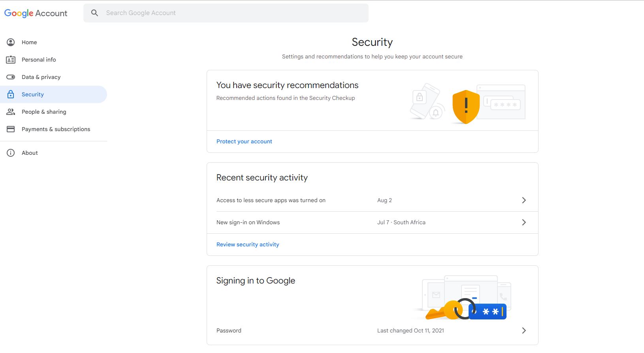Image resolution: width=644 pixels, height=353 pixels.
Task: Open the Personal info menu item
Action: coord(39,60)
